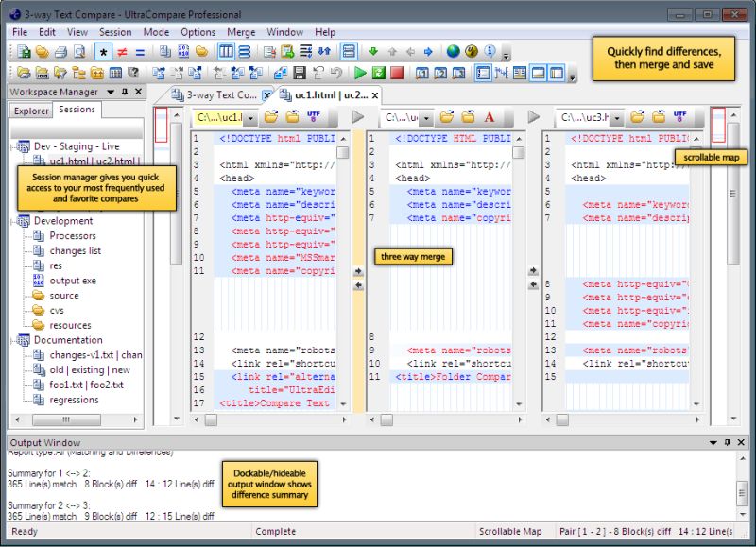Toggle show only matching lines (blue equals)
This screenshot has width=756, height=547.
coord(140,52)
